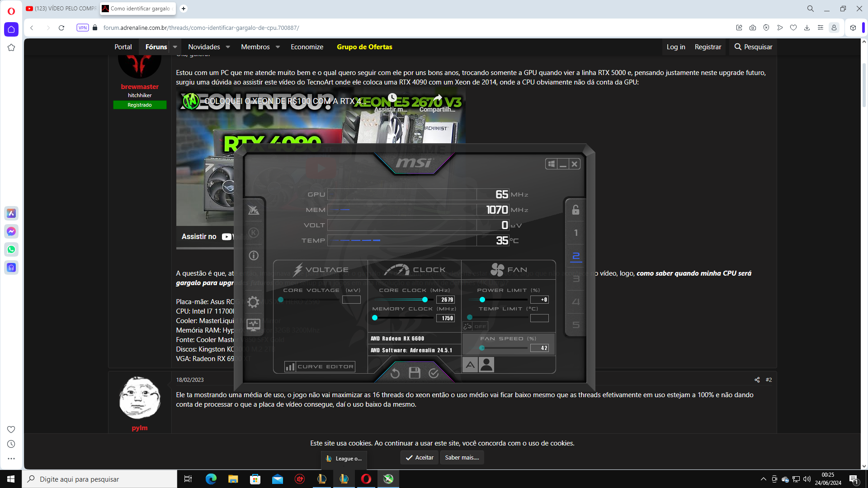
Task: Select Afterburner profile slot 3
Action: (576, 279)
